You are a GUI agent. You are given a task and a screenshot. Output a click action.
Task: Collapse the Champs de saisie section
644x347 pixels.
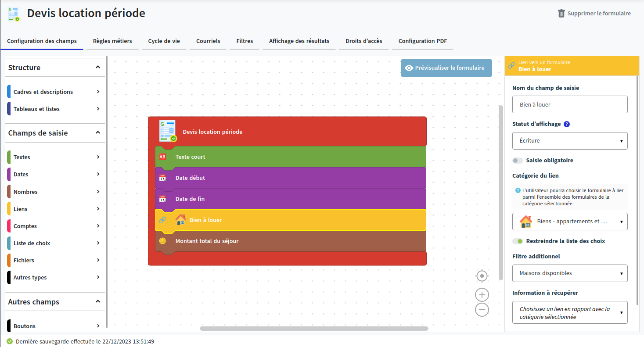98,132
